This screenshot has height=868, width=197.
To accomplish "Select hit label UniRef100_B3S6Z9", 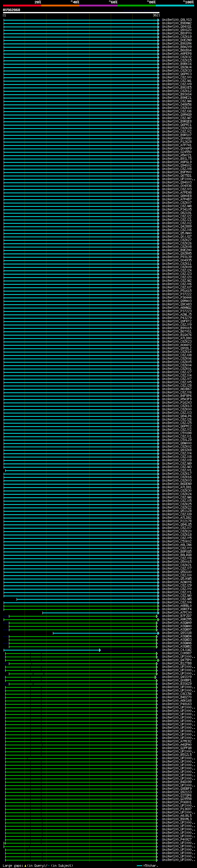I will tap(177, 684).
